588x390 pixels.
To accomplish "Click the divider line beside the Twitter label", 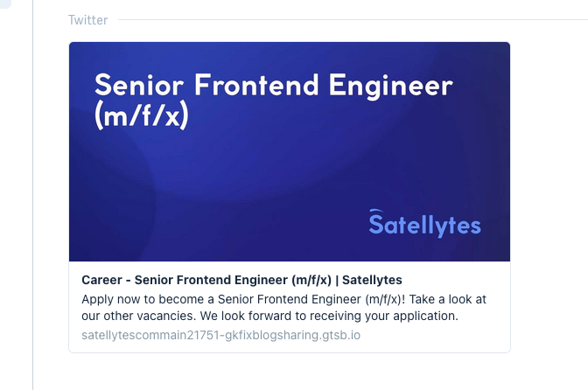I will (x=353, y=20).
